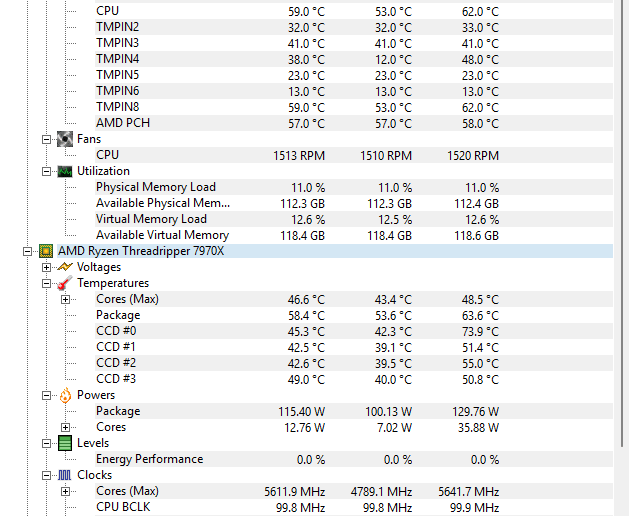Select the CCD #0 temperature row
The width and height of the screenshot is (629, 516).
click(115, 331)
